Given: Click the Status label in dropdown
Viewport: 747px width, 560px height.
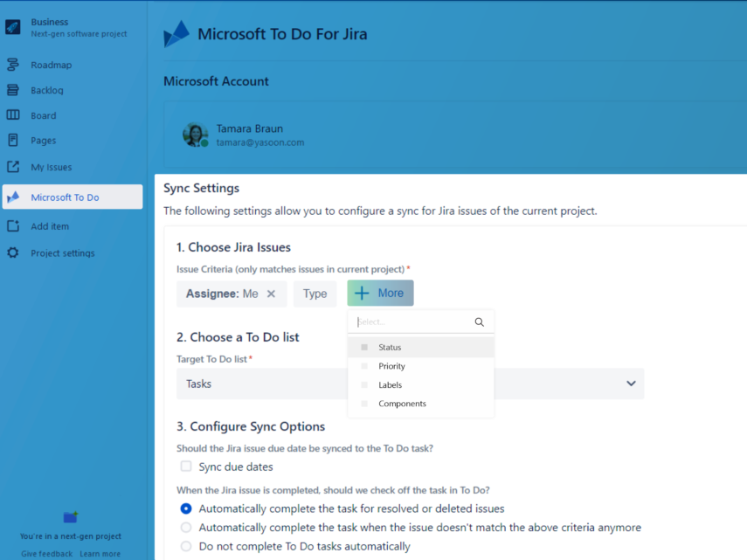Looking at the screenshot, I should 390,347.
